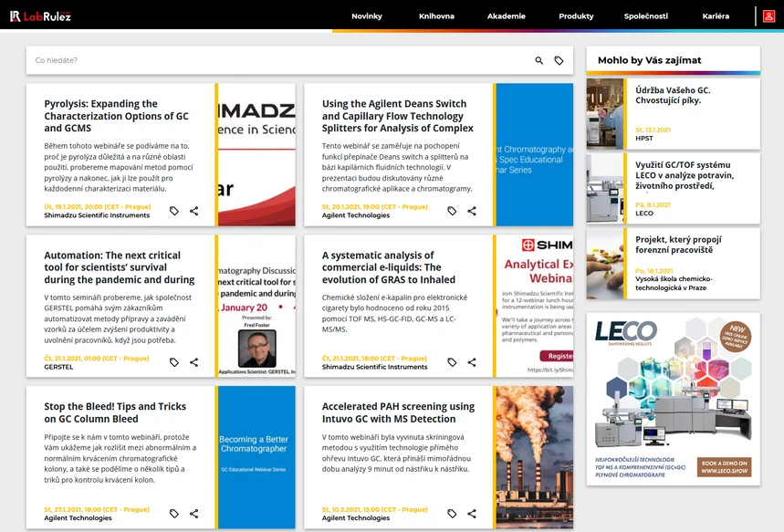Share the e-liquids analysis webinar

472,362
